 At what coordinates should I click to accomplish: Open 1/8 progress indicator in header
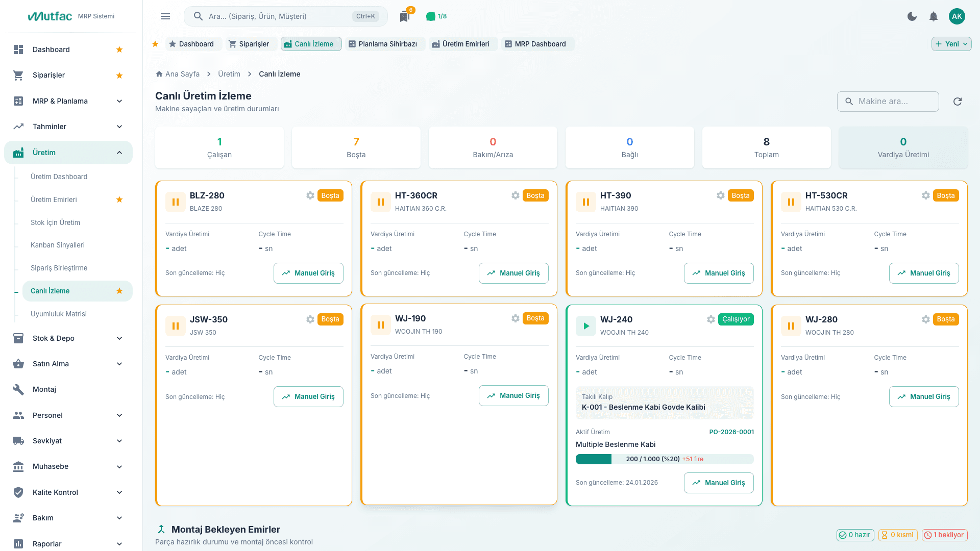pyautogui.click(x=436, y=16)
